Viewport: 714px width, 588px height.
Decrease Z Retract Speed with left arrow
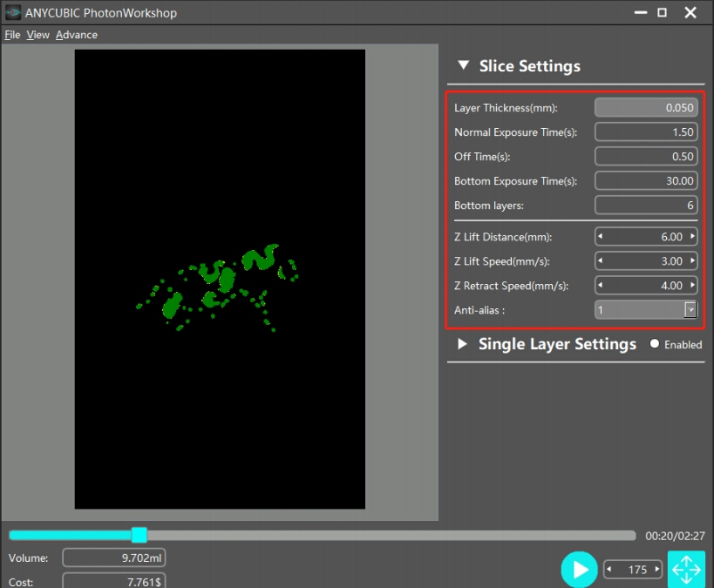pyautogui.click(x=600, y=286)
